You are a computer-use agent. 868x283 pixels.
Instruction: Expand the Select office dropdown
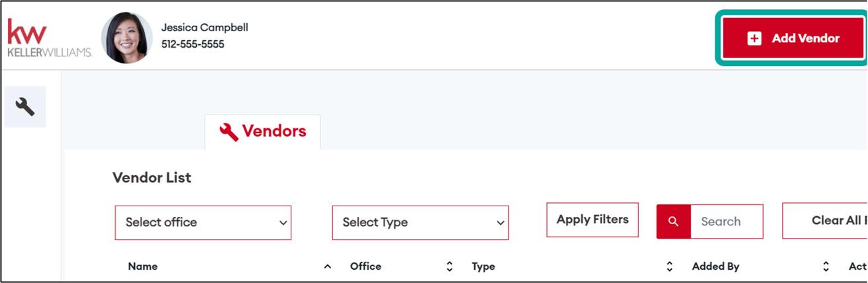click(203, 222)
